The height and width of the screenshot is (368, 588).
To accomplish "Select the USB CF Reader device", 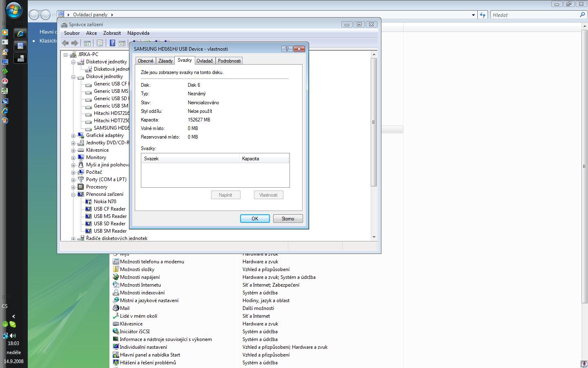I will (110, 209).
